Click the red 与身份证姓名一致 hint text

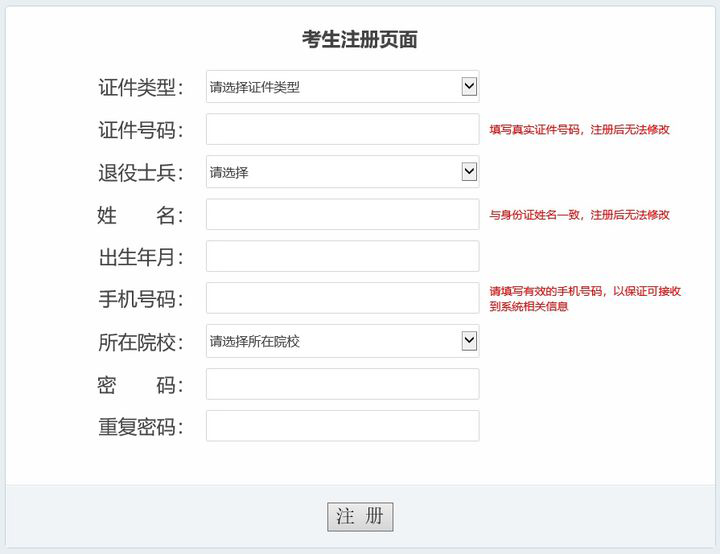point(579,215)
